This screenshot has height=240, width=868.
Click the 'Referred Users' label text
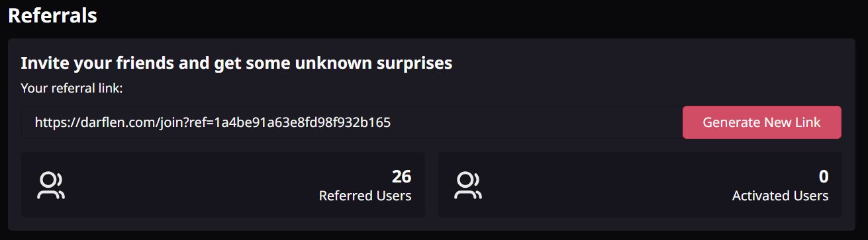tap(365, 196)
